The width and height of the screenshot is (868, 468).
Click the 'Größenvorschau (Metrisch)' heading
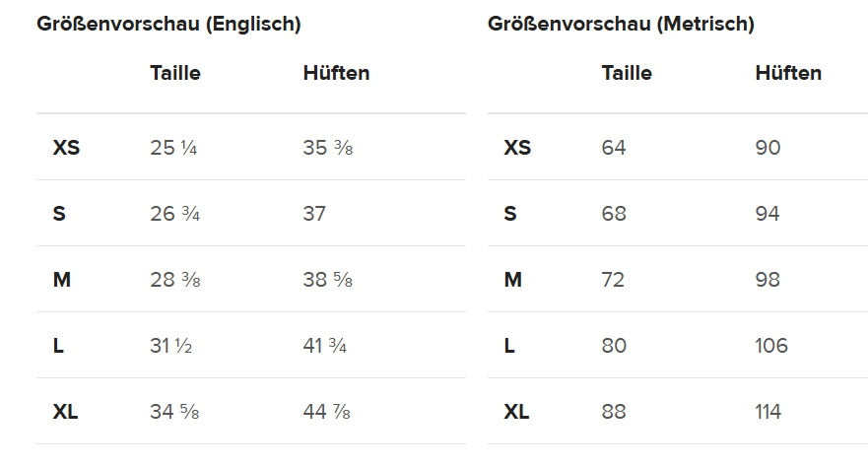click(x=621, y=24)
